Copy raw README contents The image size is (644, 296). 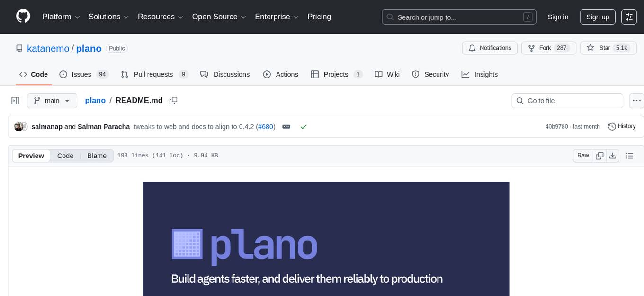coord(599,155)
